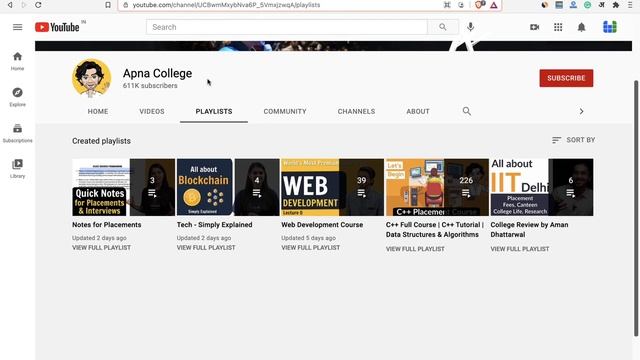640x360 pixels.
Task: Show more channel tabs with right chevron
Action: pyautogui.click(x=581, y=111)
